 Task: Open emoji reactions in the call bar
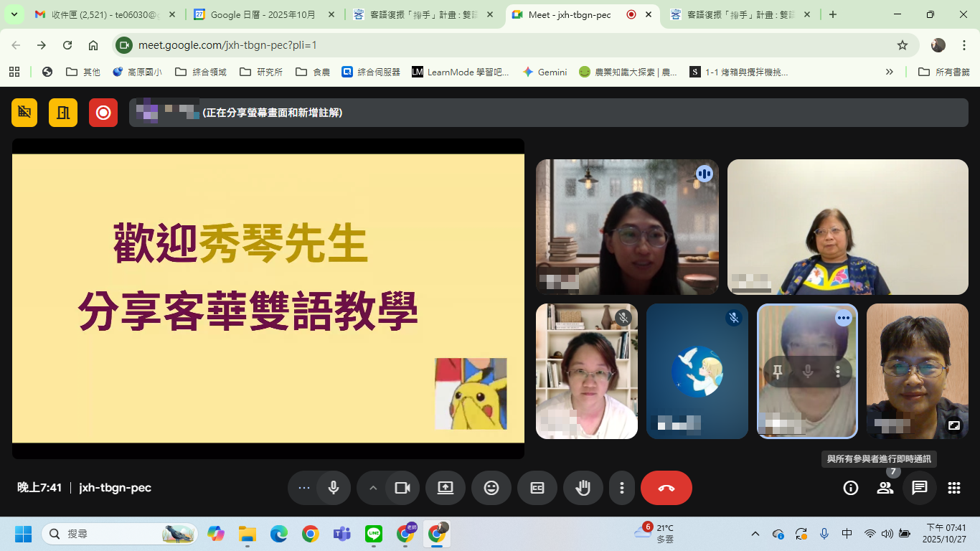pos(491,488)
